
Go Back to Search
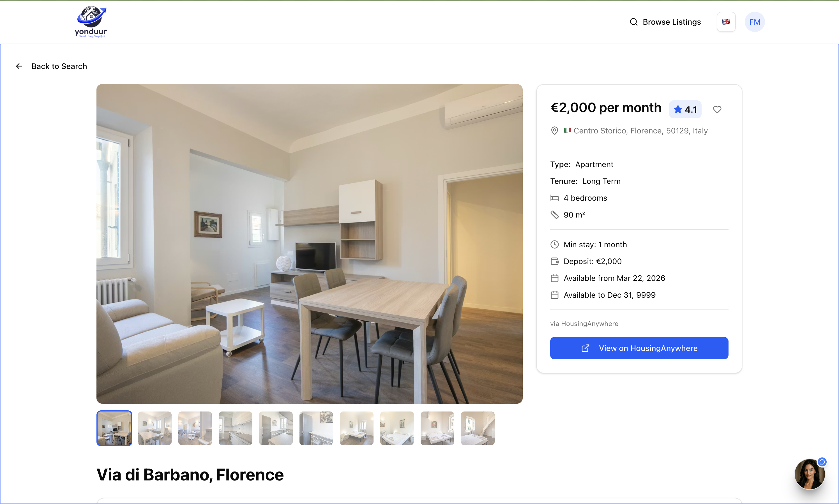(x=59, y=66)
